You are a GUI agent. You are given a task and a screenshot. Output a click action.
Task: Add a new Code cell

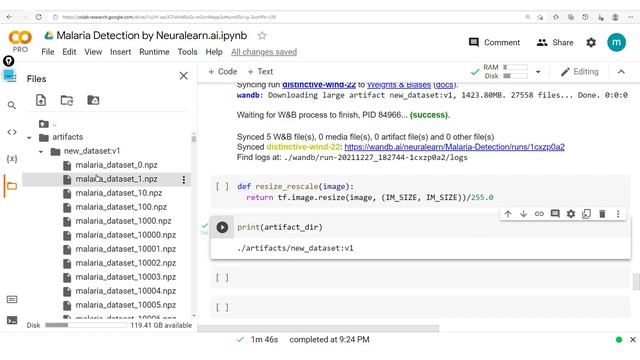(x=222, y=71)
